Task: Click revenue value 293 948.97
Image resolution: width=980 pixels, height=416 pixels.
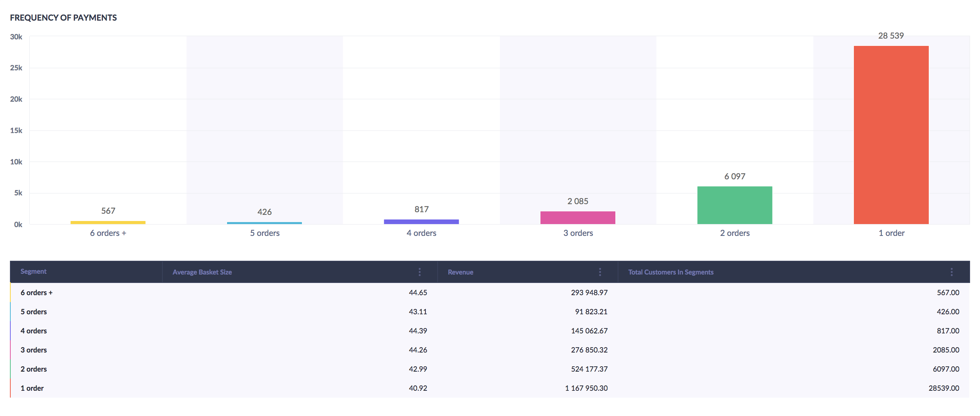Action: tap(589, 292)
